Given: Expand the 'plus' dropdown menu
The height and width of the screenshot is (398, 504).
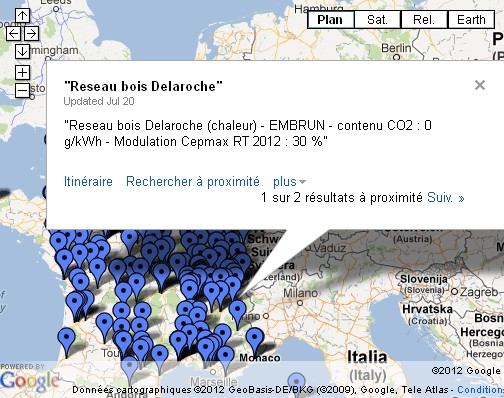Looking at the screenshot, I should pyautogui.click(x=289, y=182).
